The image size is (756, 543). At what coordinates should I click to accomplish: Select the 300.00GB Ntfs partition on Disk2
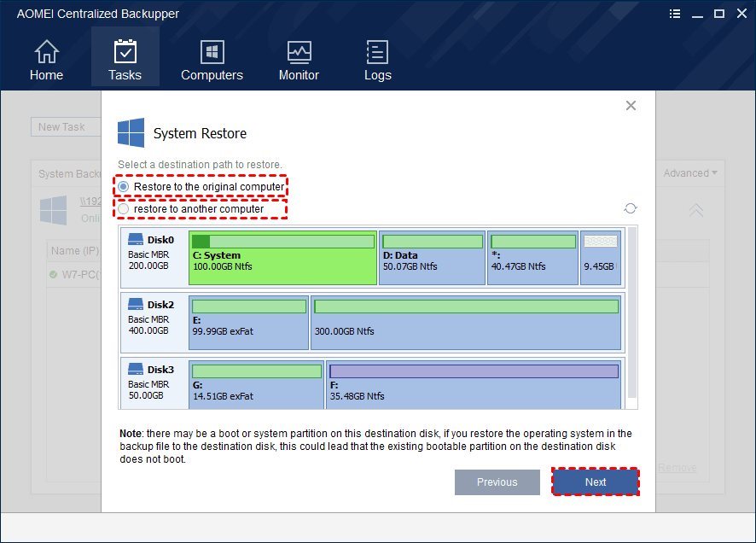[x=466, y=323]
